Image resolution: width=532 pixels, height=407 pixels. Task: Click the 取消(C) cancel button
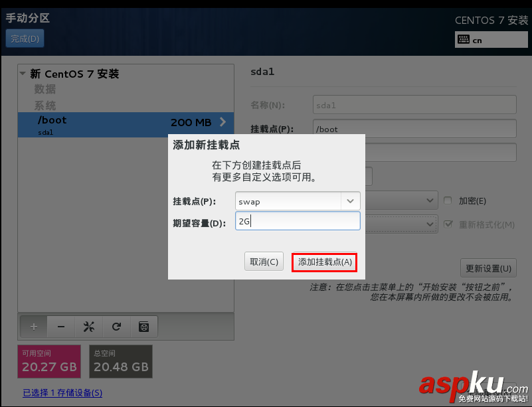[x=264, y=262]
